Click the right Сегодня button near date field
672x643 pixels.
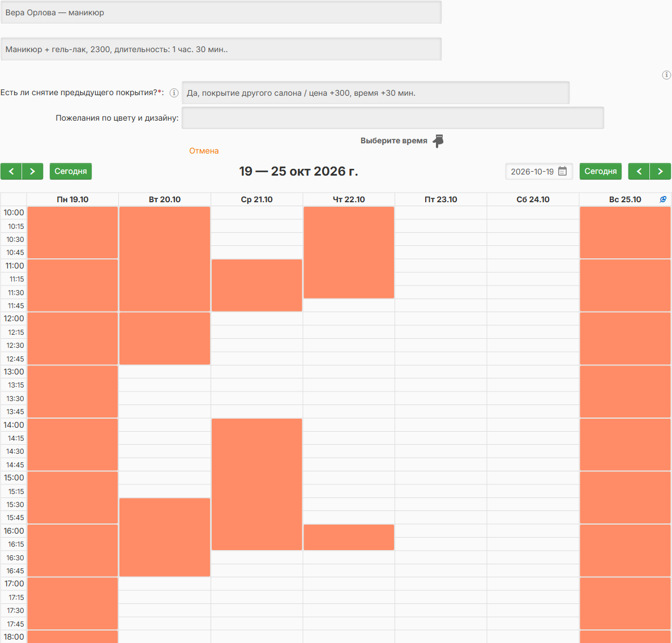click(601, 171)
